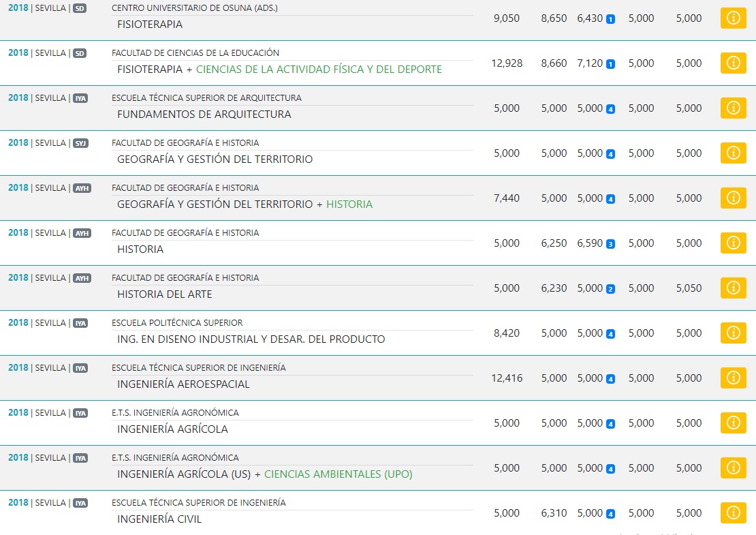Click info button for Fundamentos de Arquitectura

click(733, 108)
